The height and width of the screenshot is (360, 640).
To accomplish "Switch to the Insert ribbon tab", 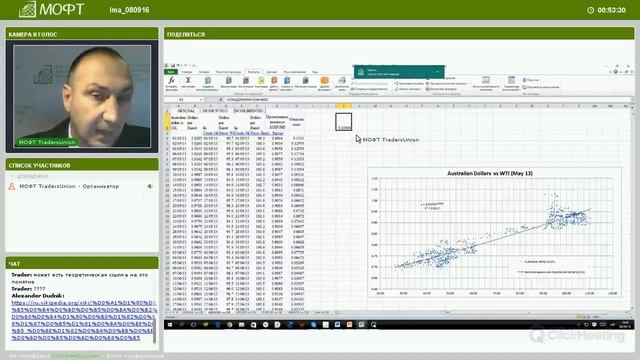I will (204, 72).
